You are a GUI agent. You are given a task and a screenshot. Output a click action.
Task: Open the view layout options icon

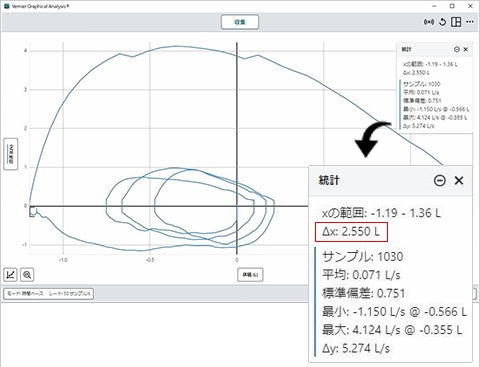click(x=456, y=22)
